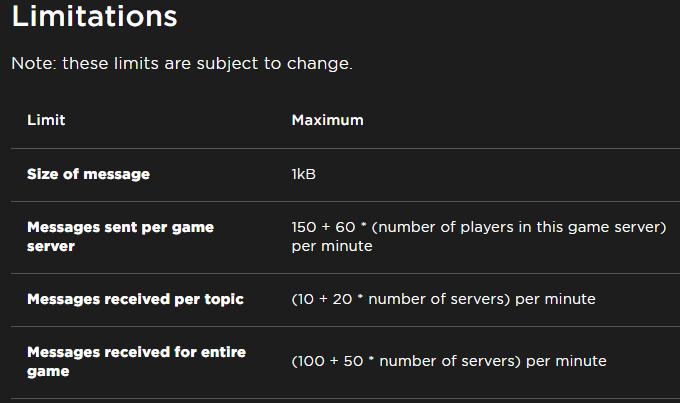Screen dimensions: 680x403
Task: Click the "Size of message" row label
Action: click(88, 174)
